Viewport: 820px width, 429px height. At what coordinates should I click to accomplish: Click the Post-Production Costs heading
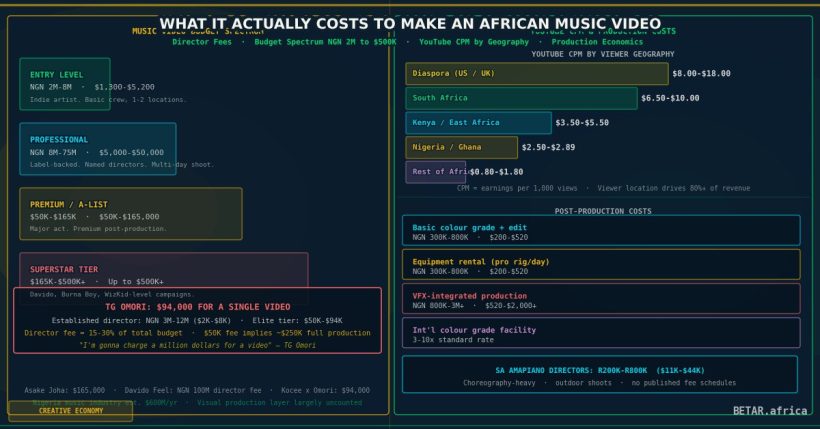coord(603,211)
